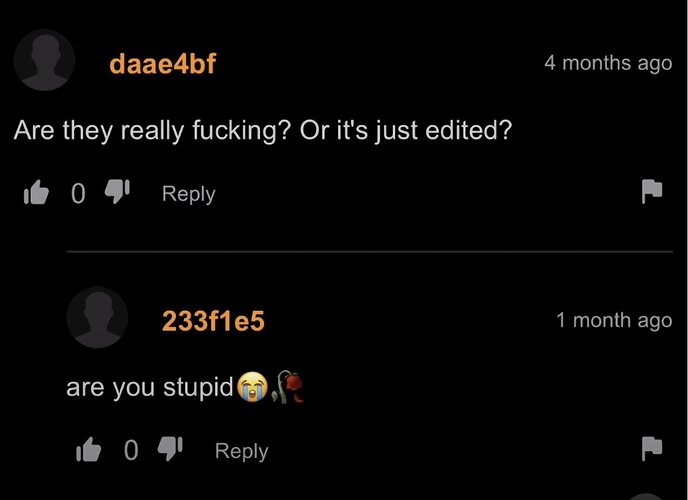Select the like count on 233f1e5's reply
The image size is (688, 500).
point(131,451)
